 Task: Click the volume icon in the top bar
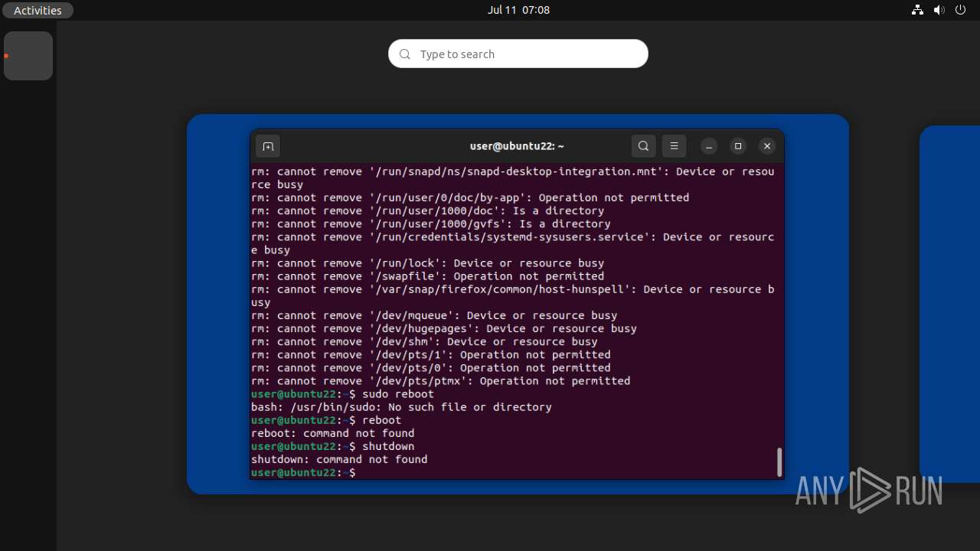pos(939,10)
